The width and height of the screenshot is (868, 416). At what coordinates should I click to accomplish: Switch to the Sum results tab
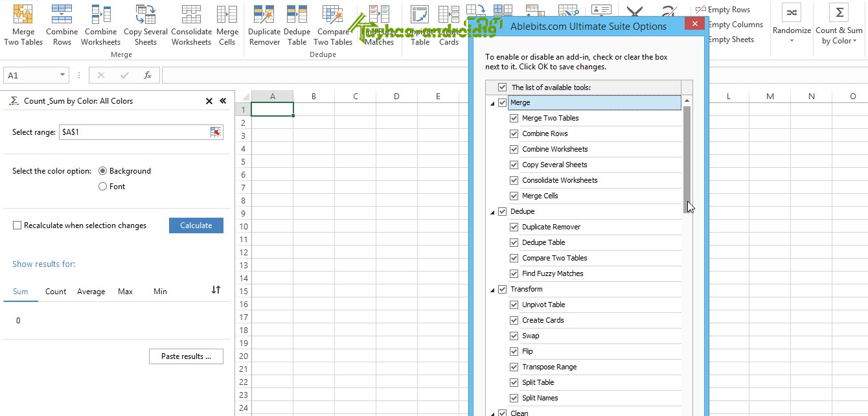pos(21,292)
